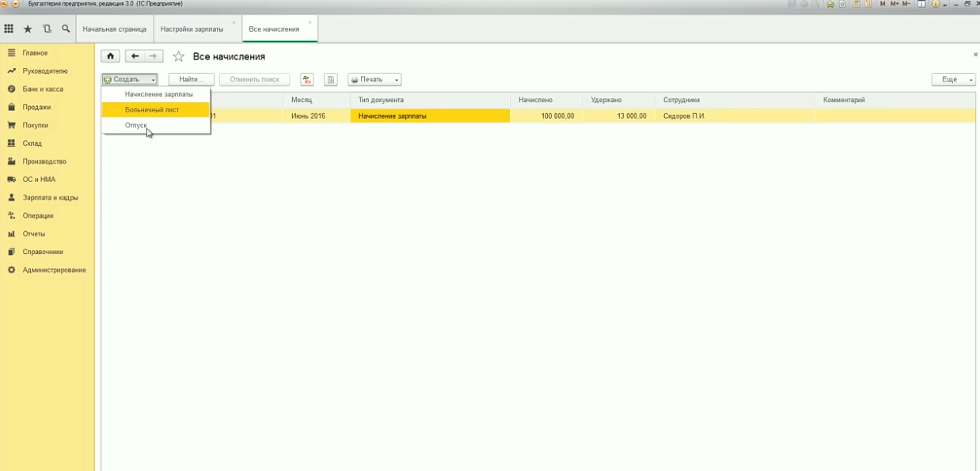The height and width of the screenshot is (471, 980).
Task: Open the History icon in top panel
Action: pyautogui.click(x=47, y=28)
